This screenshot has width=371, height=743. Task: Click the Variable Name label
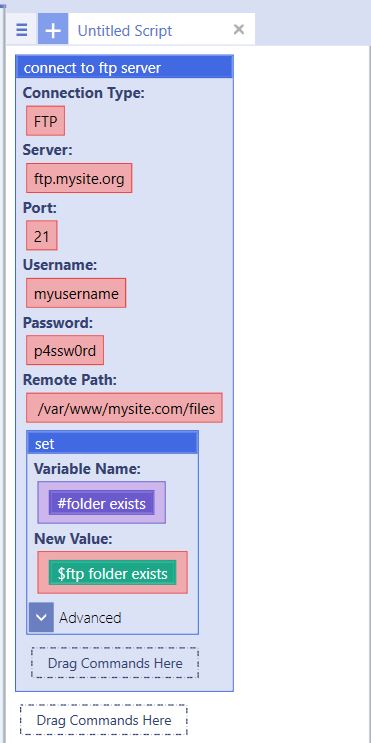[x=87, y=469]
